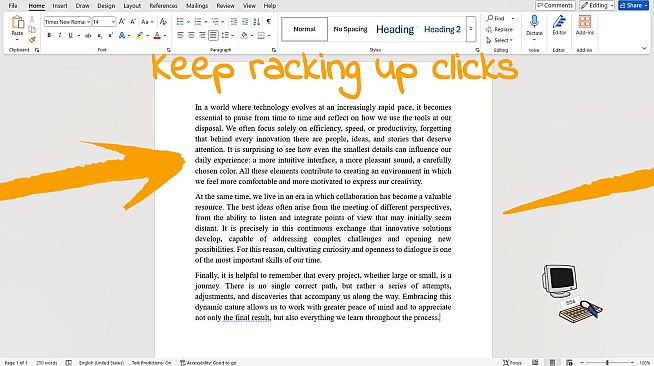The width and height of the screenshot is (654, 366).
Task: Decrease paragraph indent
Action: pos(234,22)
